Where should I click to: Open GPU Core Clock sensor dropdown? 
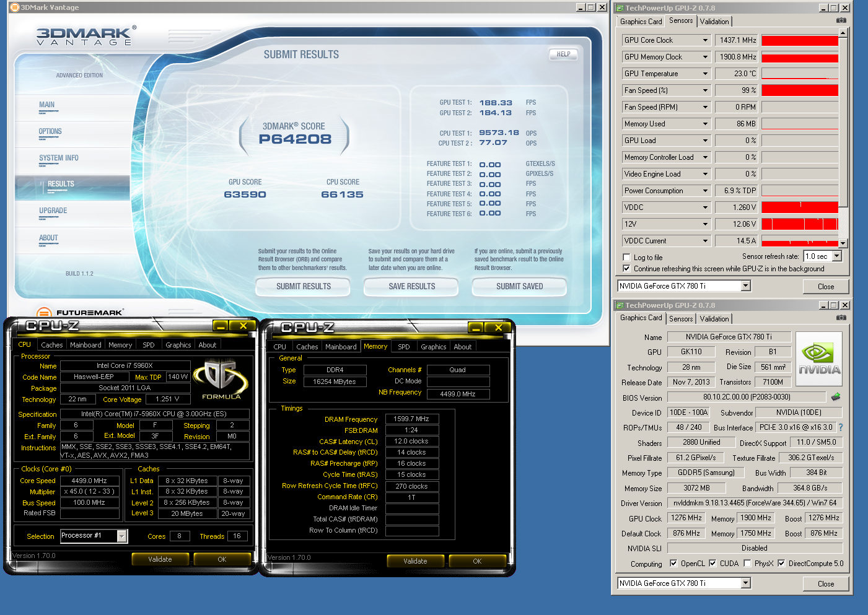pos(705,40)
